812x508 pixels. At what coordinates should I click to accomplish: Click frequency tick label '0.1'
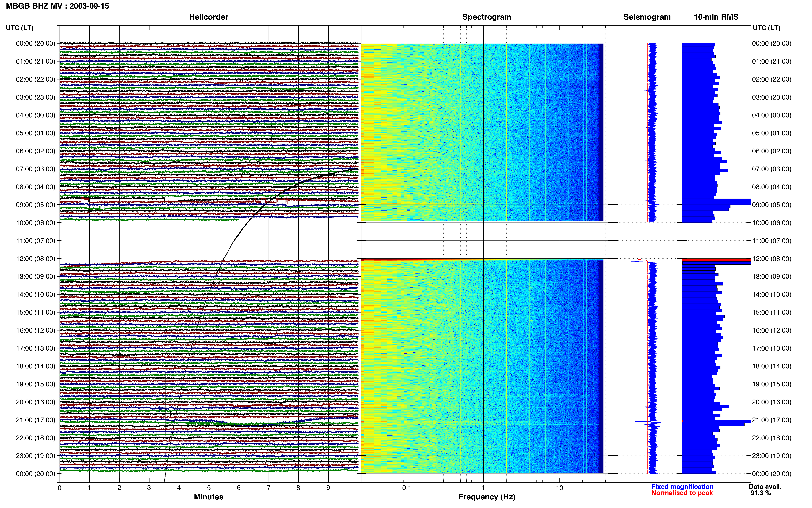pyautogui.click(x=407, y=488)
